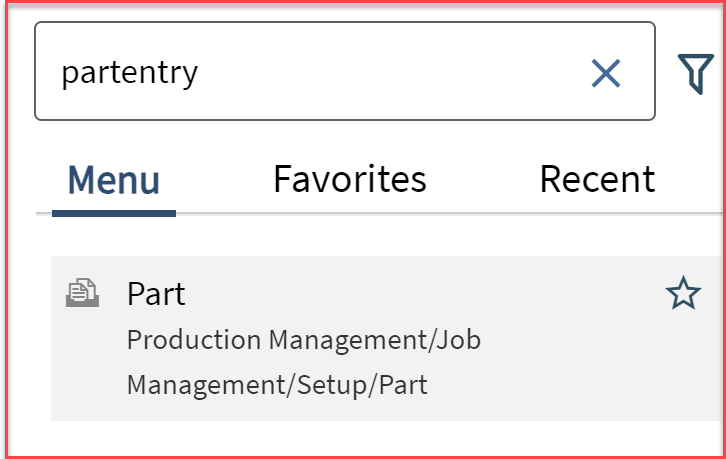
Task: Click the Production Management/Job path text
Action: point(304,340)
